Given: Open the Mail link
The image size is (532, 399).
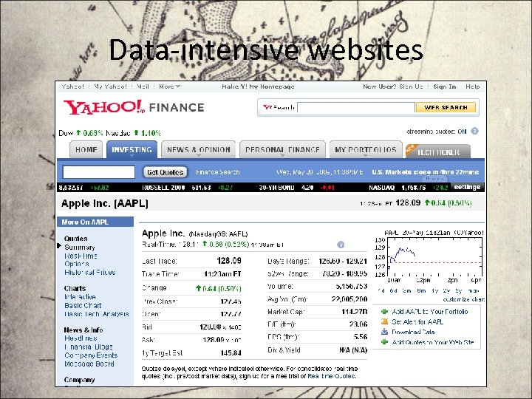Looking at the screenshot, I should click(x=143, y=86).
